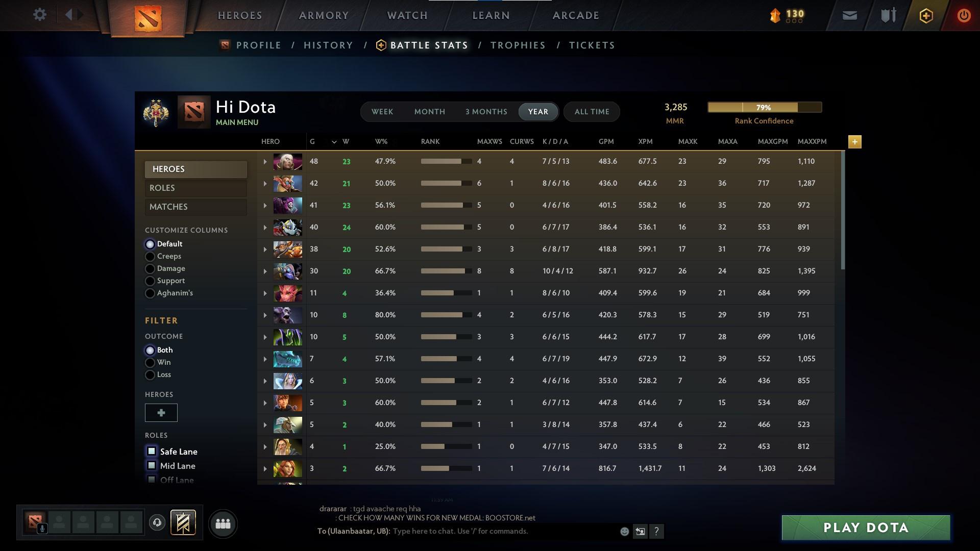Select the Win outcome filter

(x=150, y=362)
